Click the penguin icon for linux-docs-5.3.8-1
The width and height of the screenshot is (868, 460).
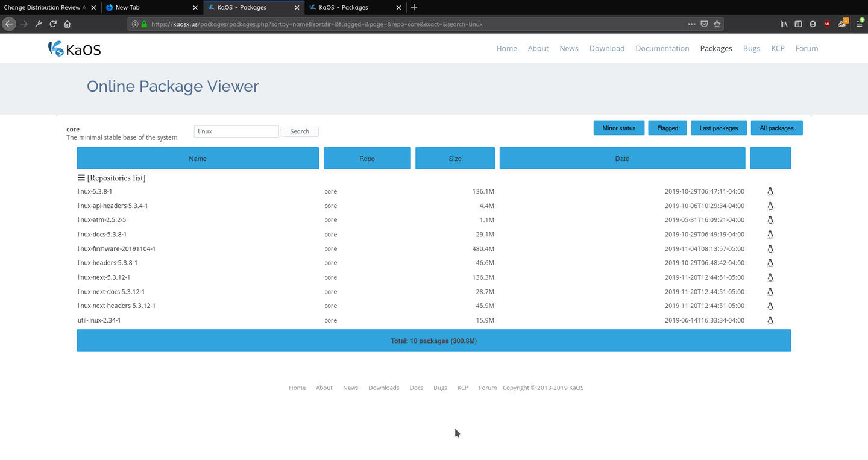(770, 235)
